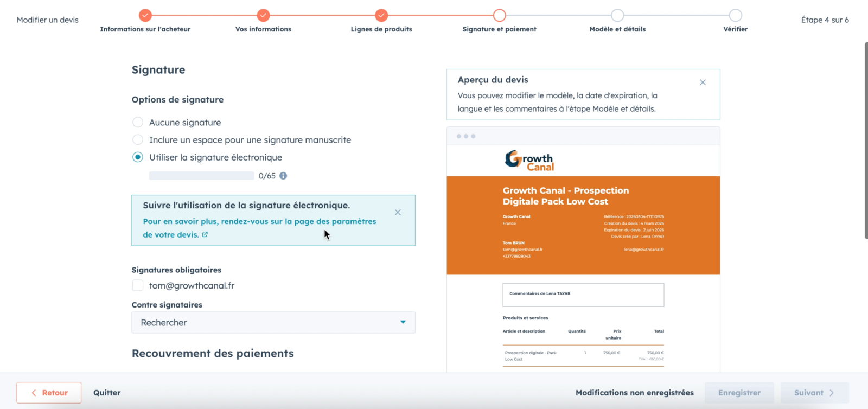Jump to 'Modèle et détails' step label
This screenshot has width=868, height=409.
tap(617, 29)
